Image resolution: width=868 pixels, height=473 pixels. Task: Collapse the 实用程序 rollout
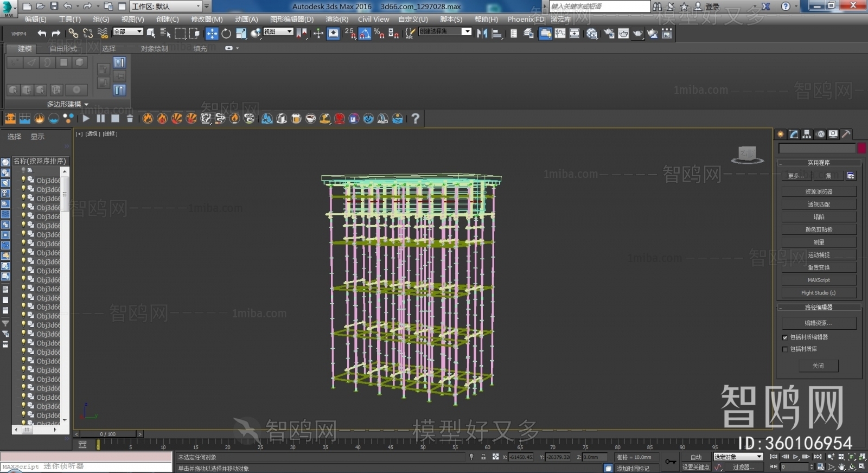818,163
